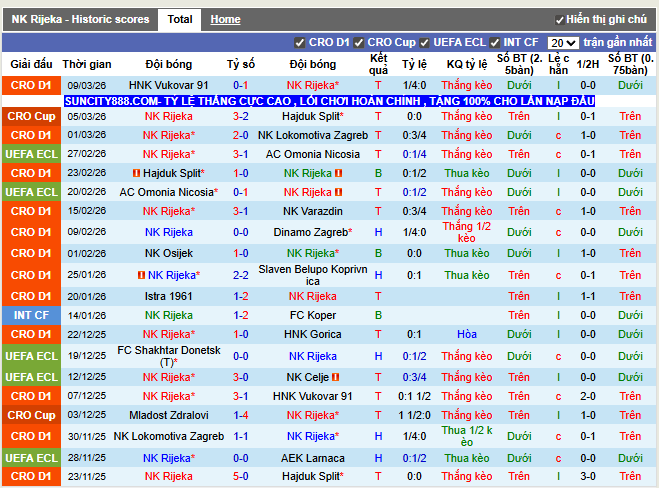This screenshot has height=488, width=659.
Task: Open AC Omonia Nicosia on 27/02/26 row
Action: click(x=313, y=154)
